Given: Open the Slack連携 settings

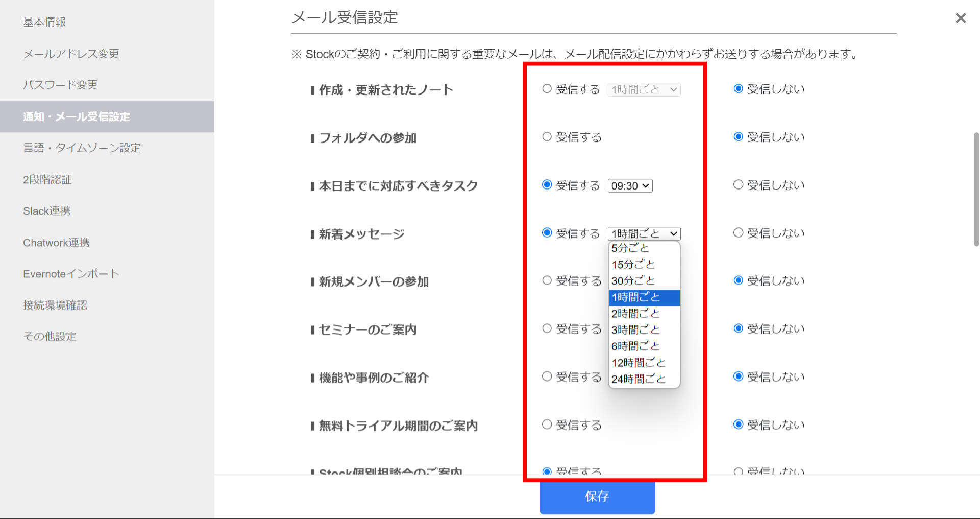Looking at the screenshot, I should (x=46, y=210).
